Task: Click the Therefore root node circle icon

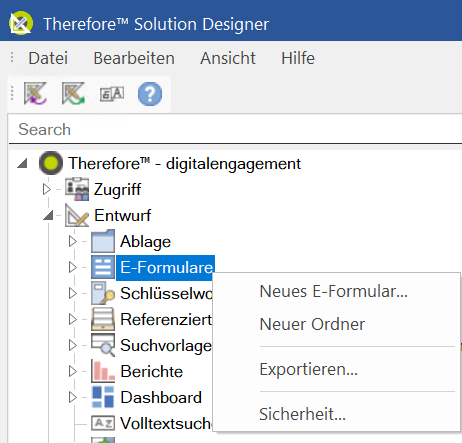Action: click(51, 163)
